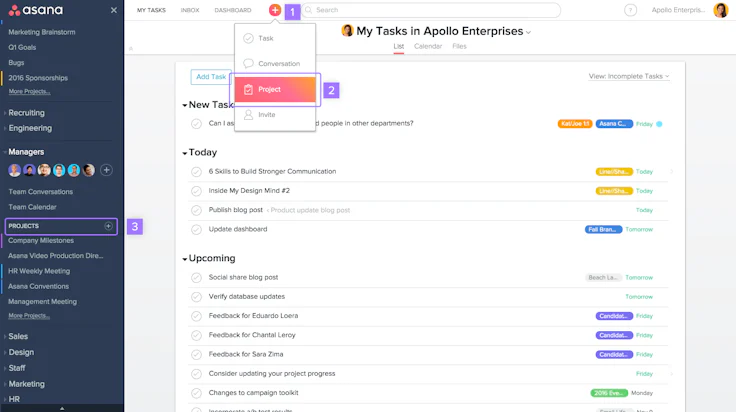Collapse the Today section
This screenshot has height=412, width=736.
(184, 153)
